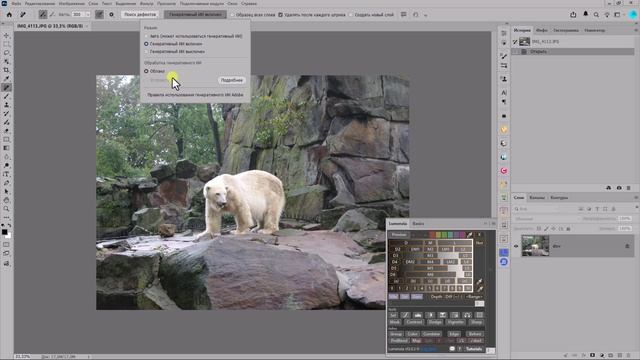The image size is (640, 360).
Task: Open the Фильтр menu
Action: pyautogui.click(x=147, y=3)
